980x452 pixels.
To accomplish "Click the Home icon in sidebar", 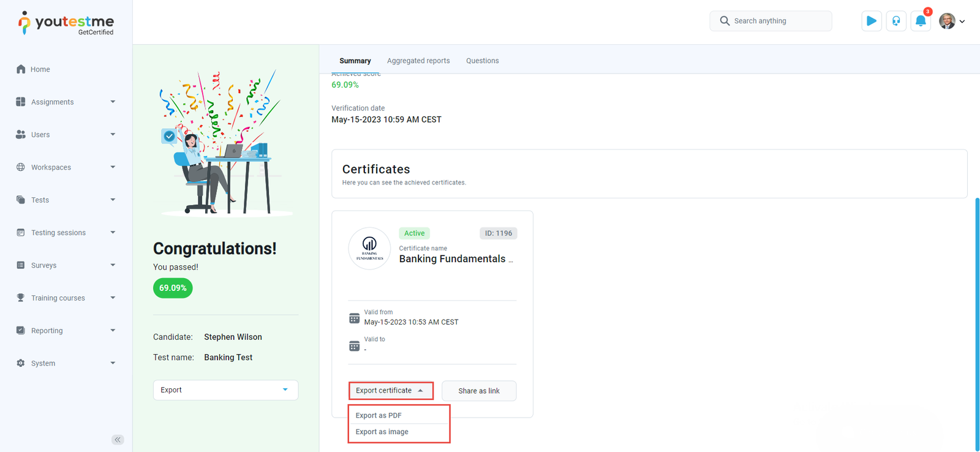I will click(21, 69).
